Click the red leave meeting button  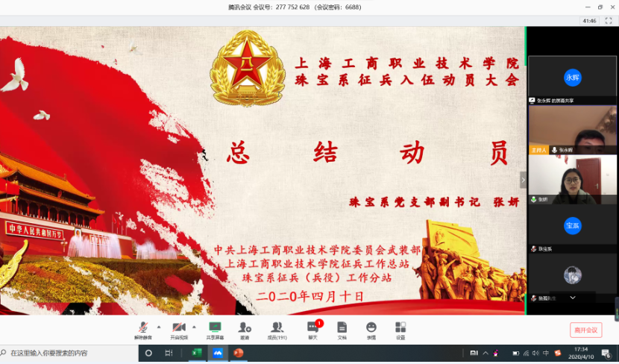click(x=585, y=330)
